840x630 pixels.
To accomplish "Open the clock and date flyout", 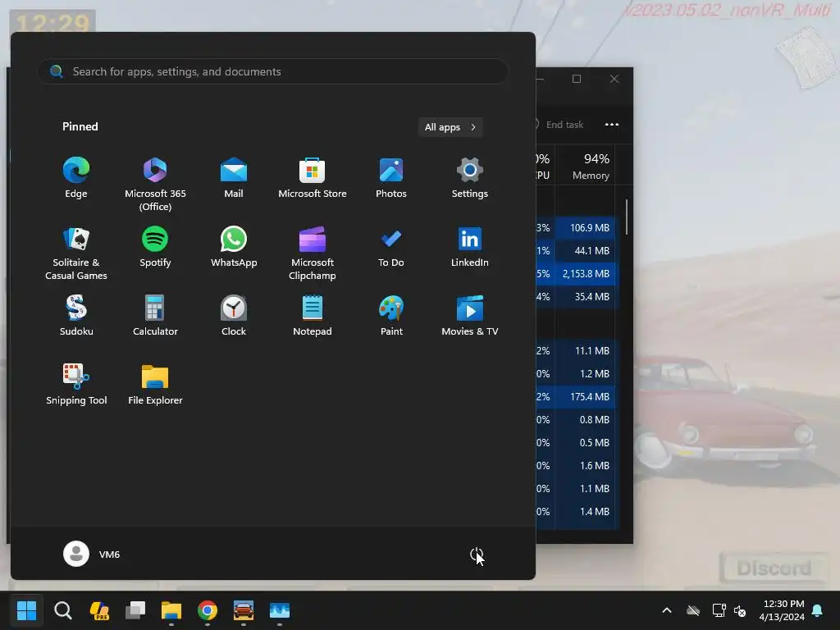I will (x=782, y=610).
